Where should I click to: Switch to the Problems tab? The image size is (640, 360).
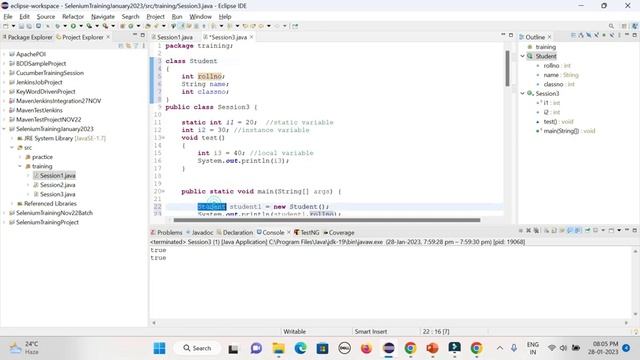point(167,233)
